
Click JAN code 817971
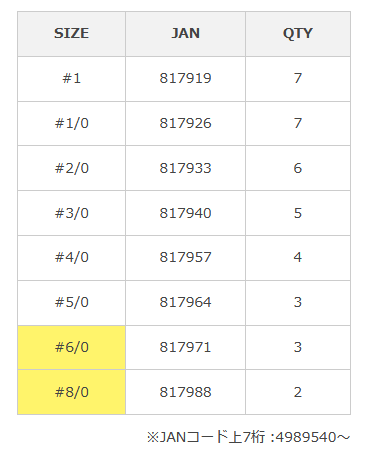[x=185, y=348]
